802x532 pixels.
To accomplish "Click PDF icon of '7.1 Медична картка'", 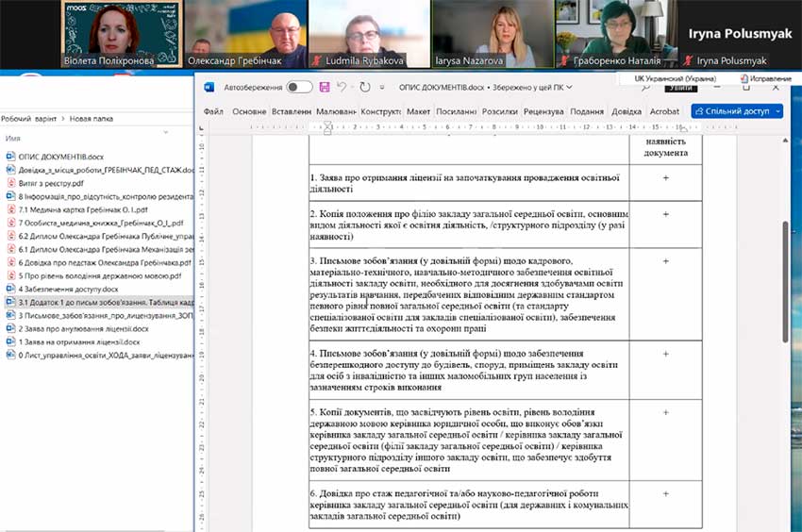I will click(x=11, y=209).
